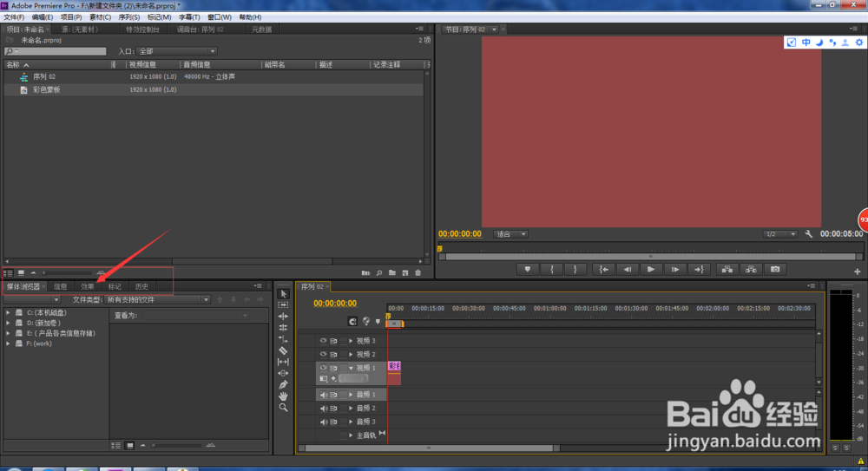The width and height of the screenshot is (868, 471).
Task: Click the Extract button in program monitor
Action: tap(751, 270)
